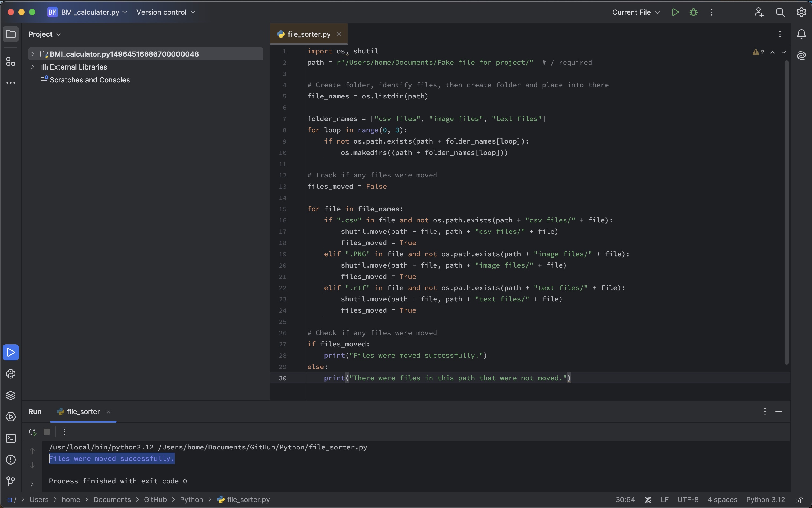
Task: Open Python 3.12 interpreter selector
Action: point(765,500)
